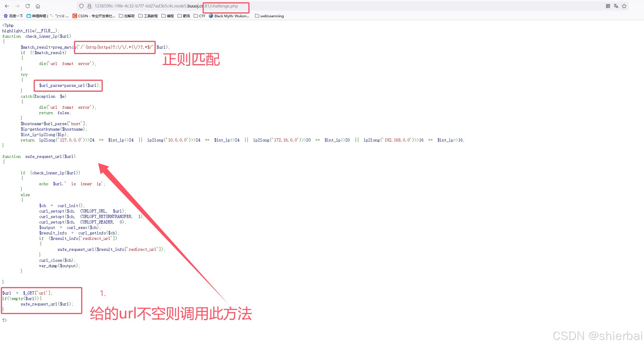This screenshot has height=346, width=644.
Task: Click the site security lock icon
Action: coord(90,6)
